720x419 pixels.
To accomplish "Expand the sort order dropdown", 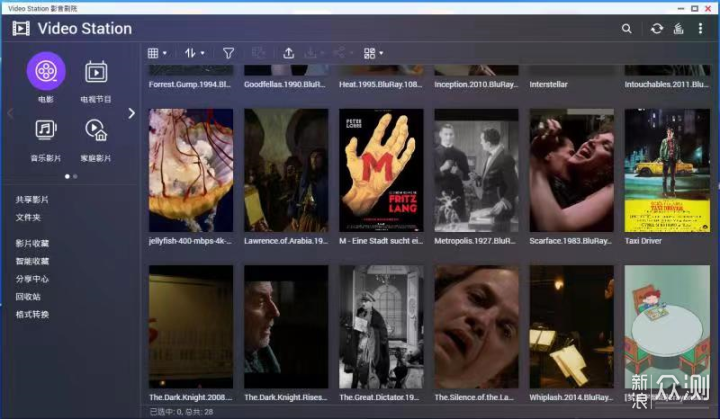I will 195,53.
